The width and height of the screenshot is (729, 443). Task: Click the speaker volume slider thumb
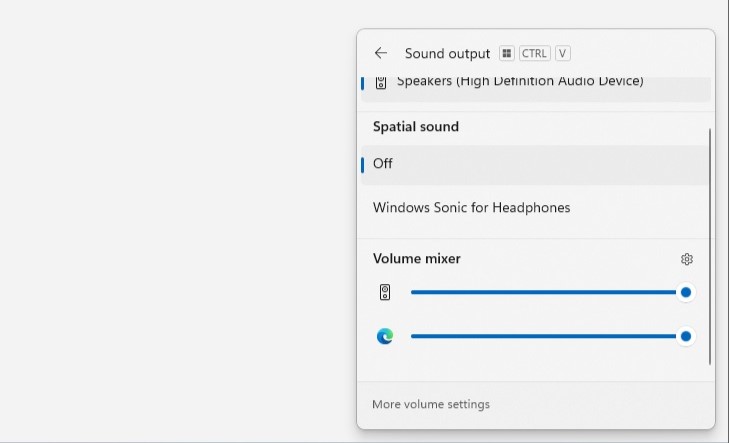point(686,292)
